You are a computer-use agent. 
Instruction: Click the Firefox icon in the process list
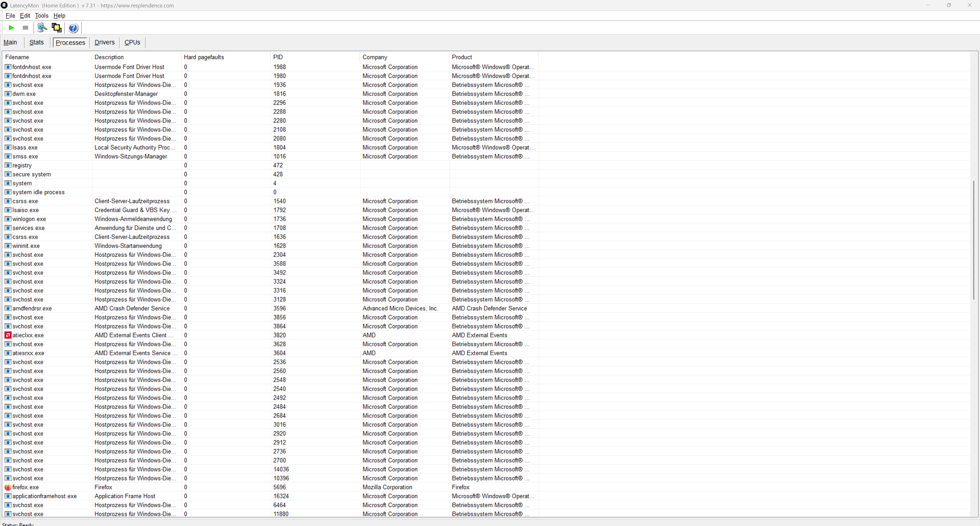(x=8, y=487)
